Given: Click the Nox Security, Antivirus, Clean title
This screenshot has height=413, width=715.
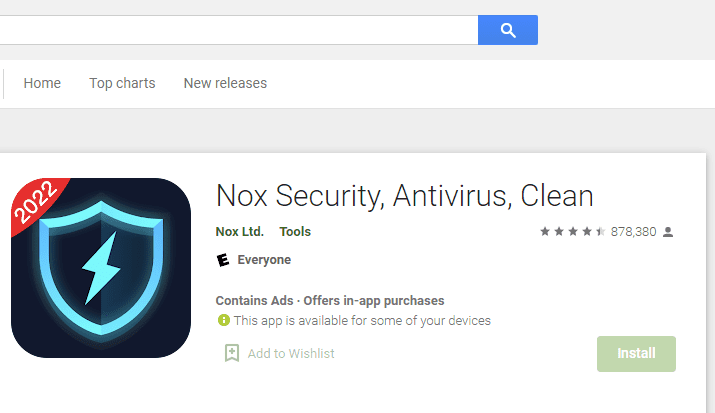Looking at the screenshot, I should pos(404,196).
